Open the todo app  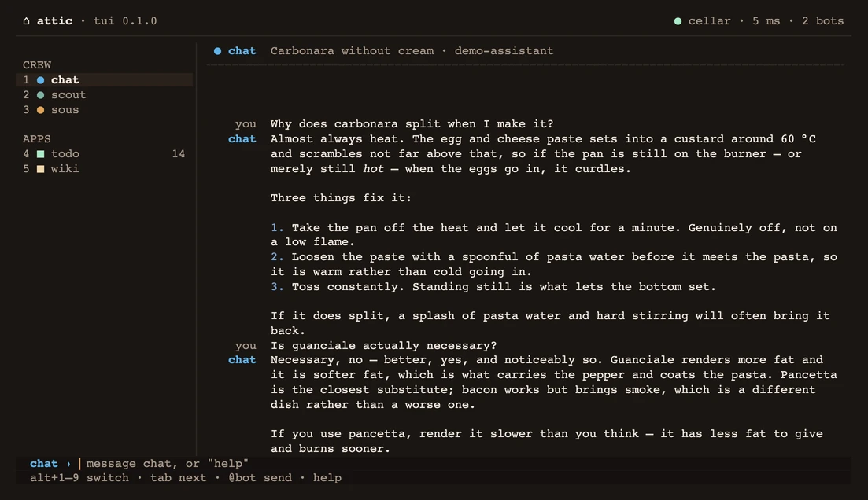point(104,154)
